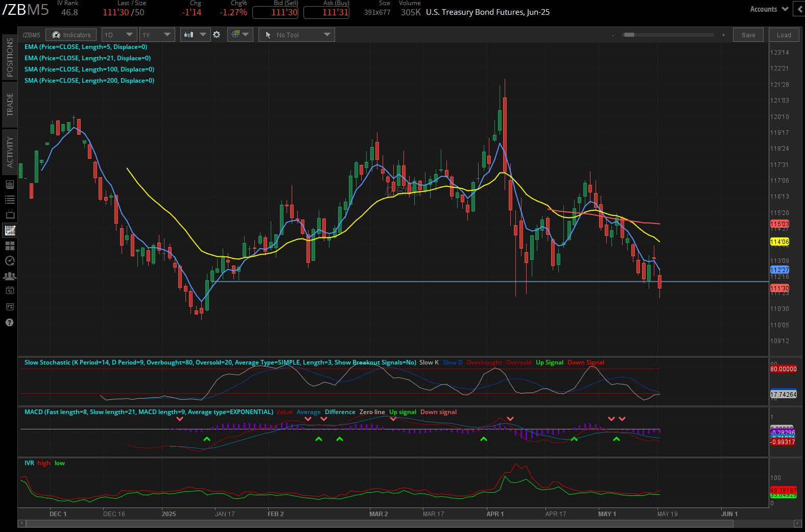Open the 1Y time range dropdown

156,35
